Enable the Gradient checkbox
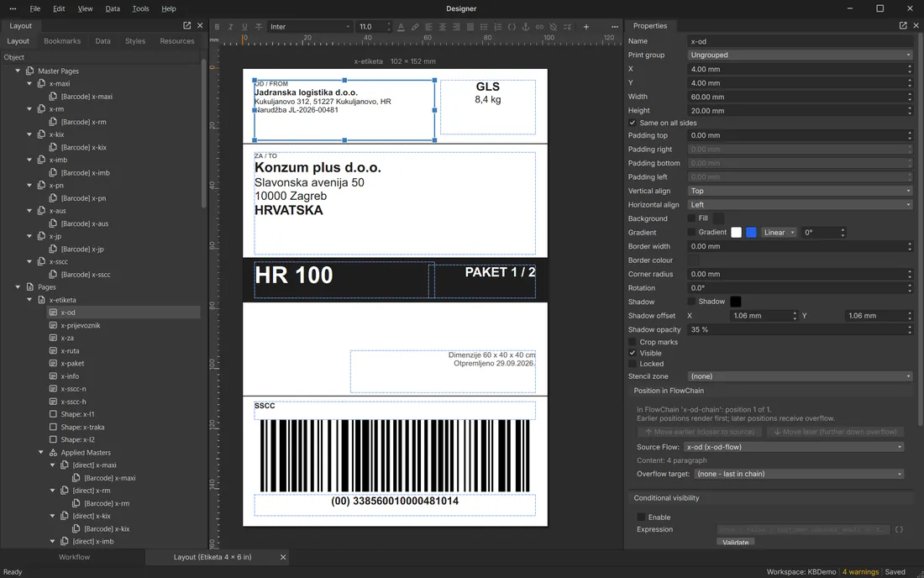Image resolution: width=924 pixels, height=578 pixels. [691, 232]
